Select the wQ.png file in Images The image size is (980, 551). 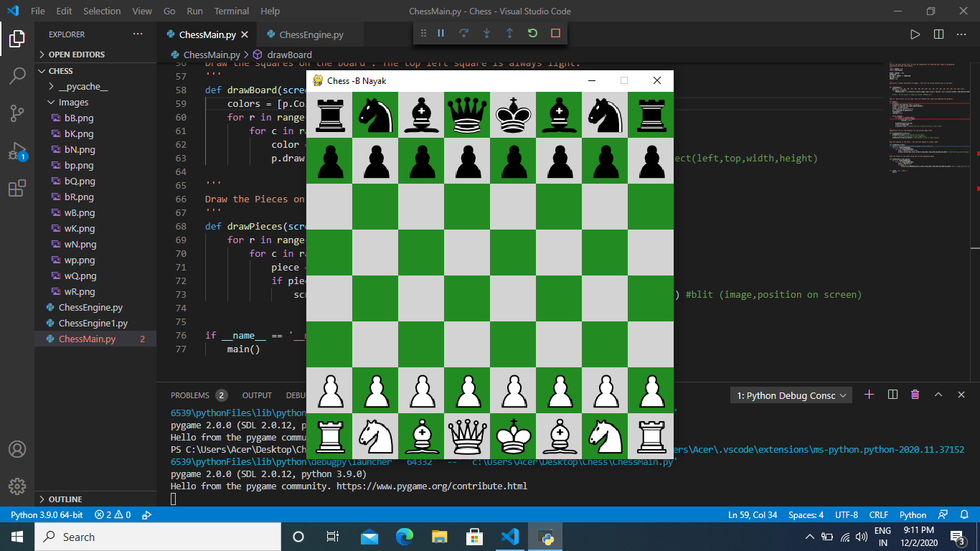coord(81,275)
